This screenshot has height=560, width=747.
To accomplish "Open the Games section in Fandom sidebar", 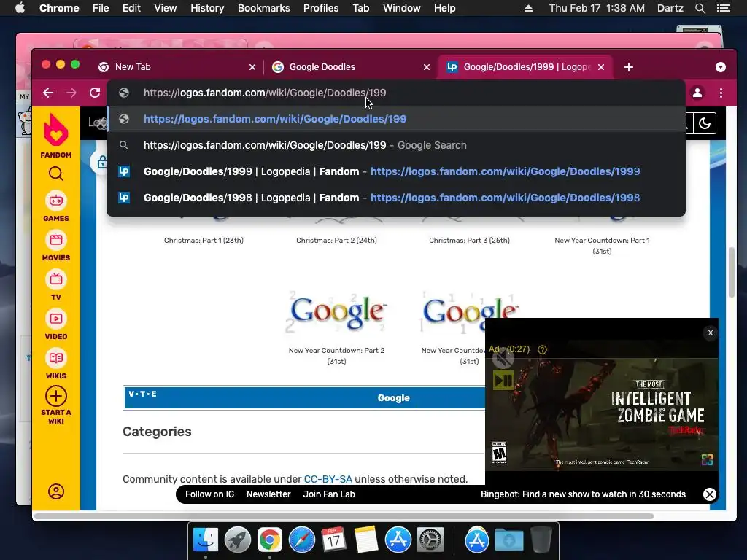I will (56, 206).
